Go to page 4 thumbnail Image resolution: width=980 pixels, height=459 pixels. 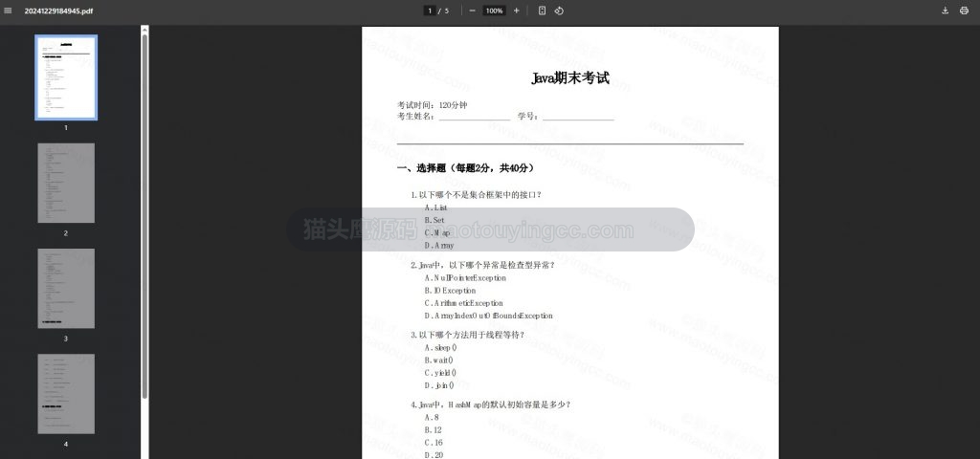tap(66, 394)
